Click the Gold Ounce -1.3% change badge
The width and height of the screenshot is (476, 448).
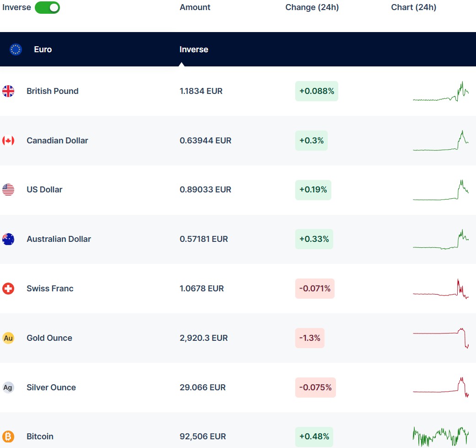(x=309, y=338)
